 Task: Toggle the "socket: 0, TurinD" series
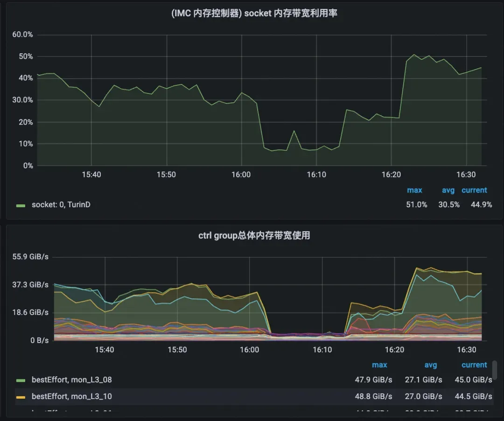(61, 204)
